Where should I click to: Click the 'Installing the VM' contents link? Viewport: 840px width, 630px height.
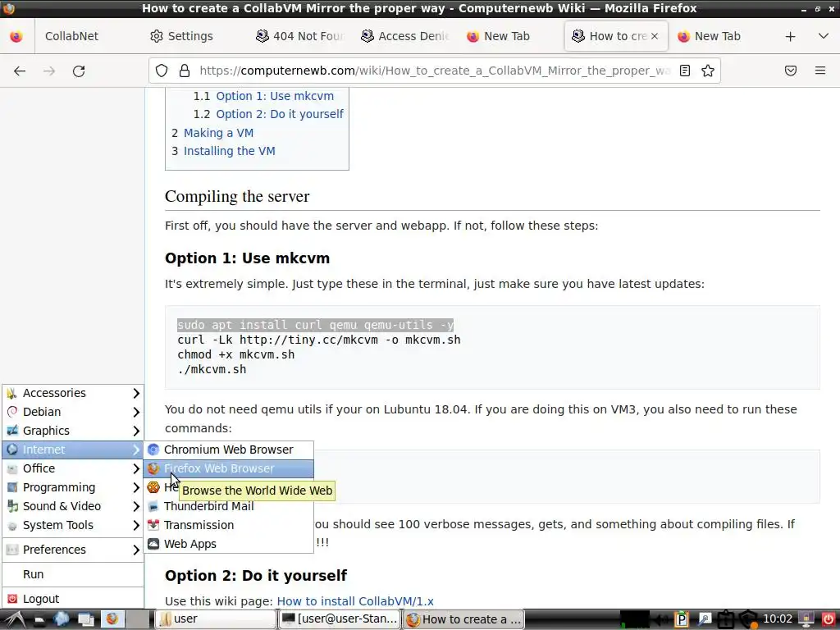[x=230, y=151]
